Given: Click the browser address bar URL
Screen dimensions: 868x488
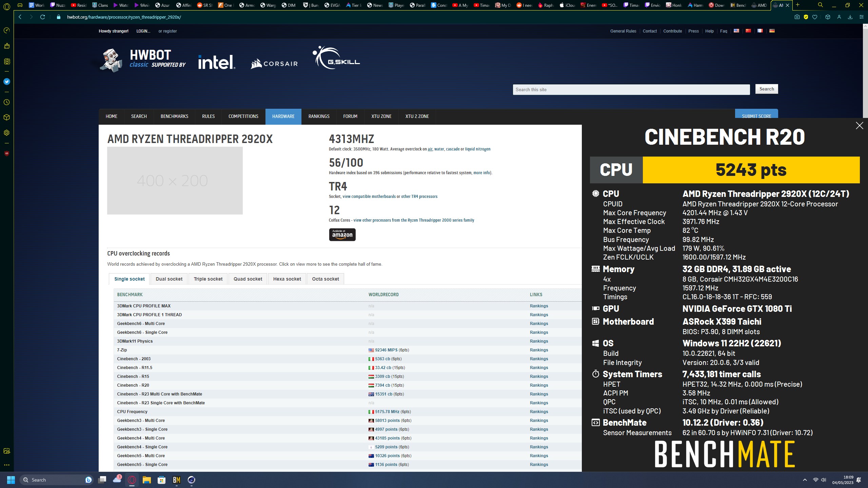Looking at the screenshot, I should [x=124, y=17].
